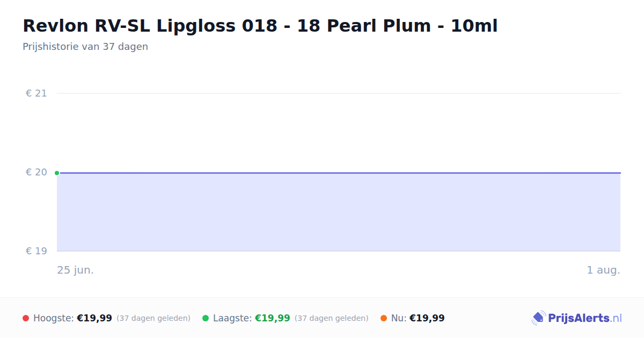
Task: Click the orange dot beside Nu
Action: tap(384, 318)
